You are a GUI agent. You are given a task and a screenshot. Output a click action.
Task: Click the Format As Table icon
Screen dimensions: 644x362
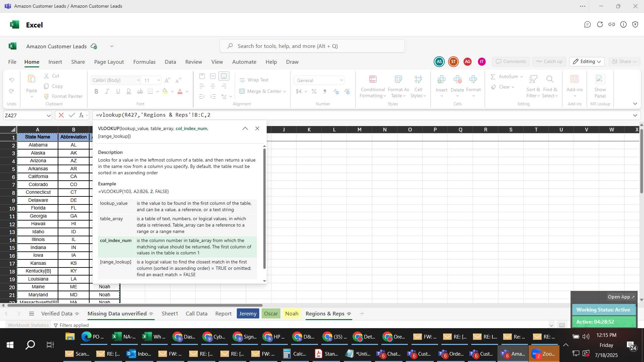[398, 79]
